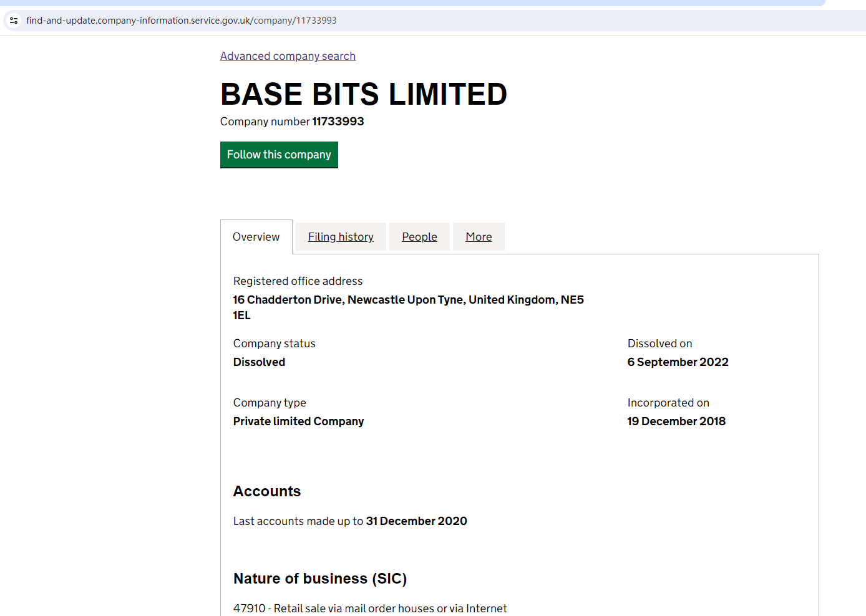
Task: Switch to the Filing history tab
Action: coord(341,237)
